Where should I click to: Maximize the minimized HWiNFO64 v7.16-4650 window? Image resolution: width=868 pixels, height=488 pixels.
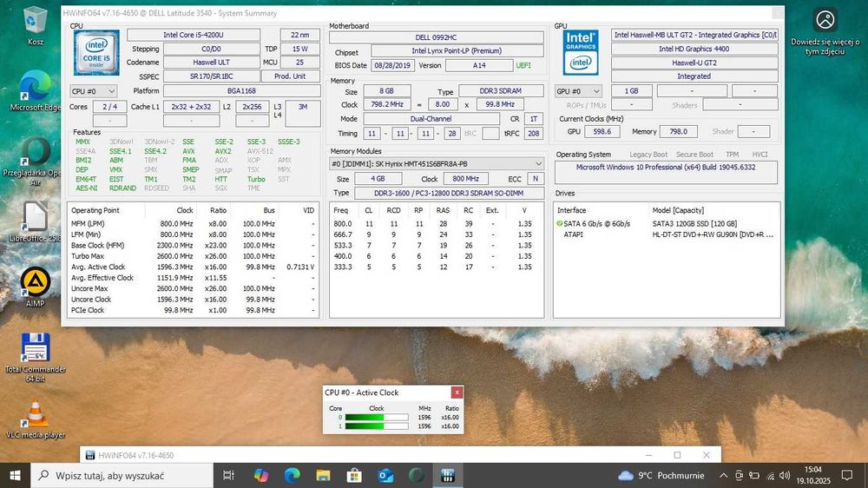click(677, 455)
